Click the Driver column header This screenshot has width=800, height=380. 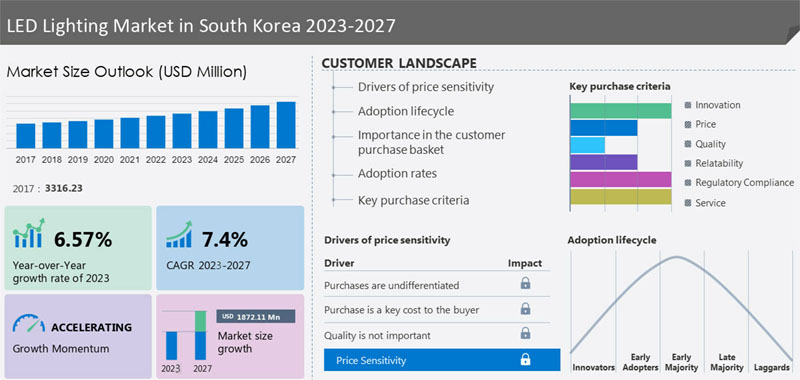tap(339, 263)
